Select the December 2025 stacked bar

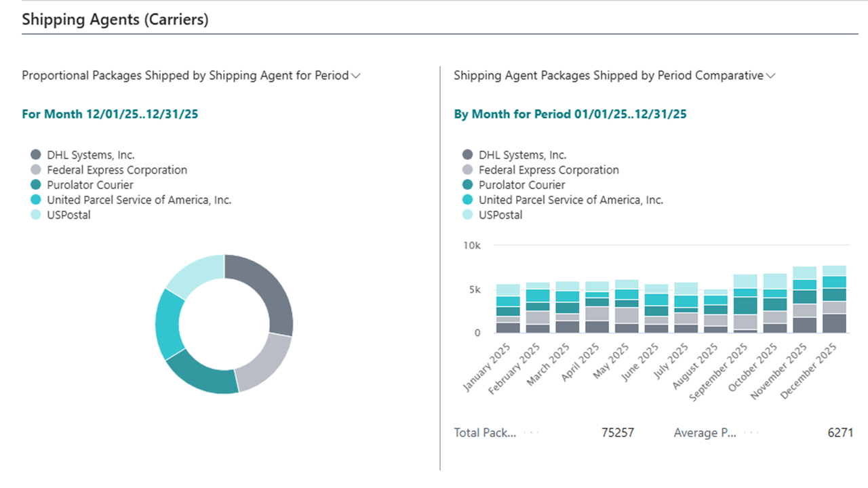(835, 299)
